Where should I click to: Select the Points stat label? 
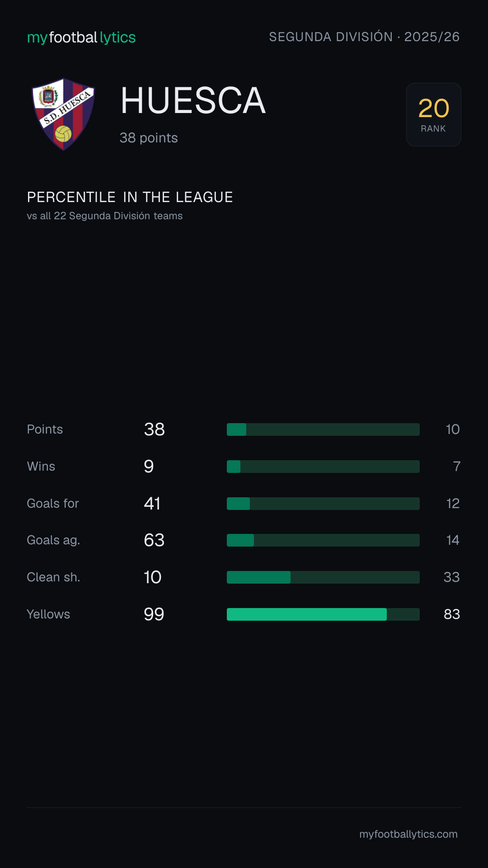(45, 429)
